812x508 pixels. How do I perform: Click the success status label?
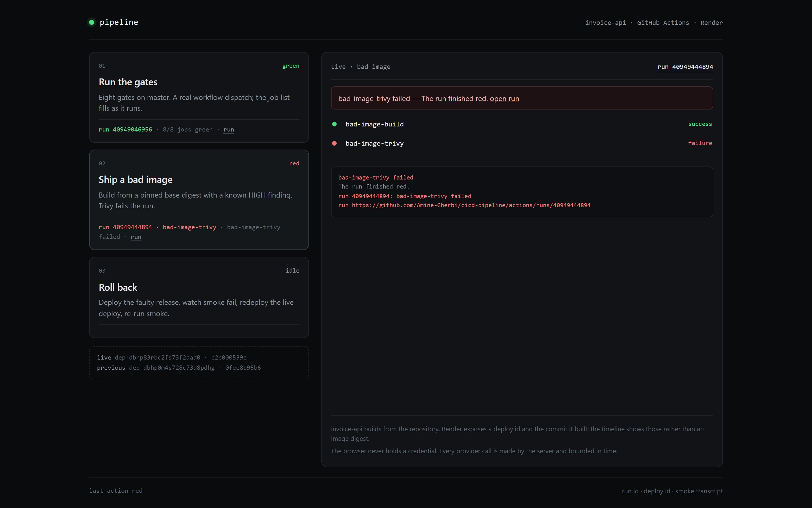tap(700, 124)
